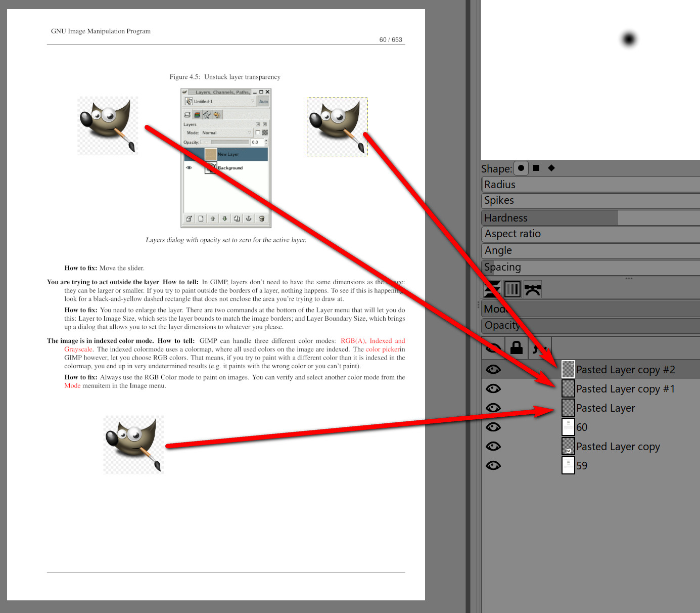Select the layer named "59"
The width and height of the screenshot is (700, 613).
(x=582, y=466)
